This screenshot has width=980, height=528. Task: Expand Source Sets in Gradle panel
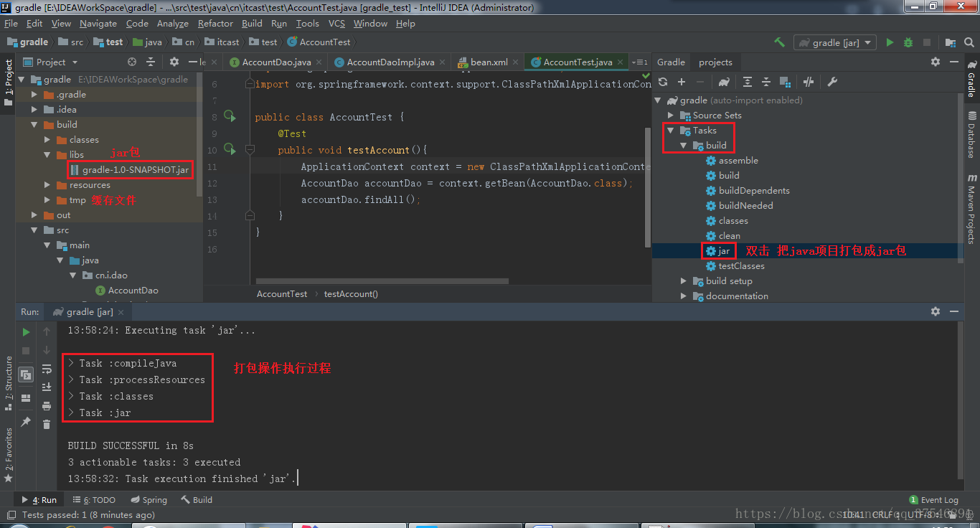pos(671,115)
